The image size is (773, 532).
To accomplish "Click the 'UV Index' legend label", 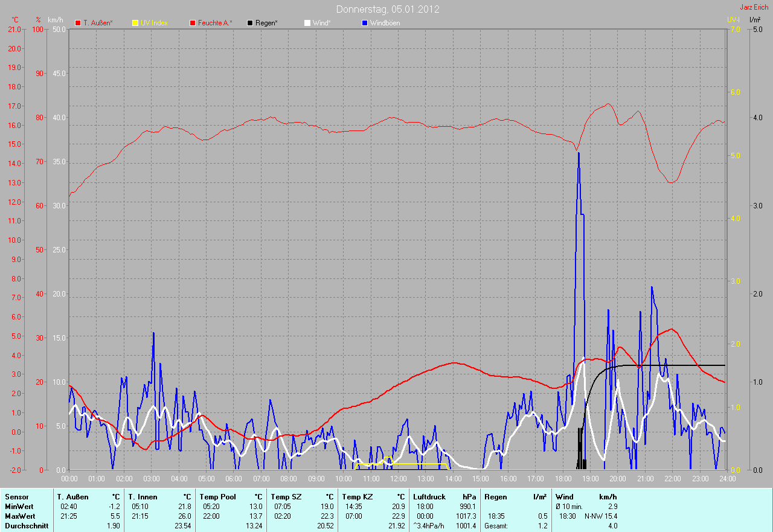I will (x=154, y=23).
